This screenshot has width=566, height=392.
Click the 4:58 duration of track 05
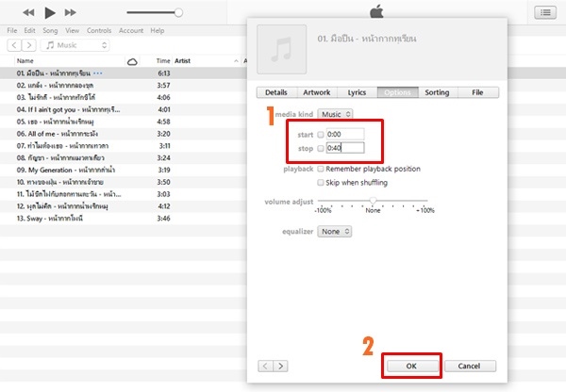pyautogui.click(x=163, y=122)
